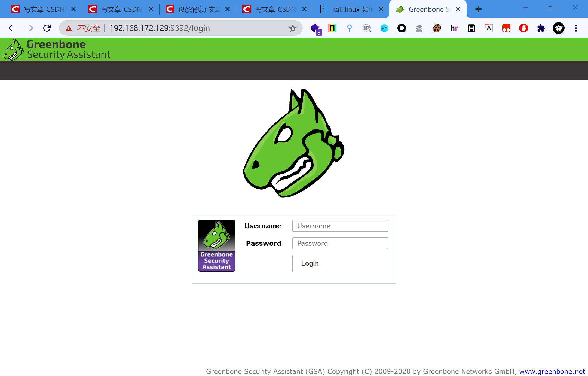Reload the current page
This screenshot has width=588, height=376.
click(x=47, y=28)
